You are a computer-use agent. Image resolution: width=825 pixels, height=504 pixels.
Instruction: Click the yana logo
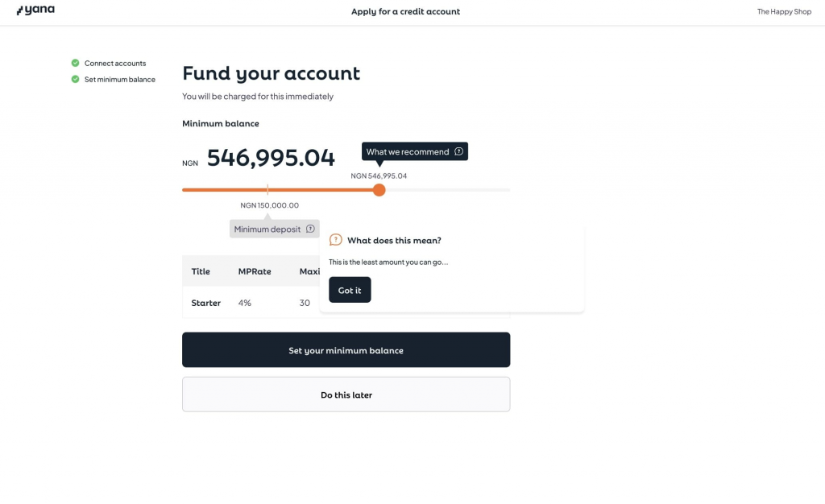pos(35,10)
